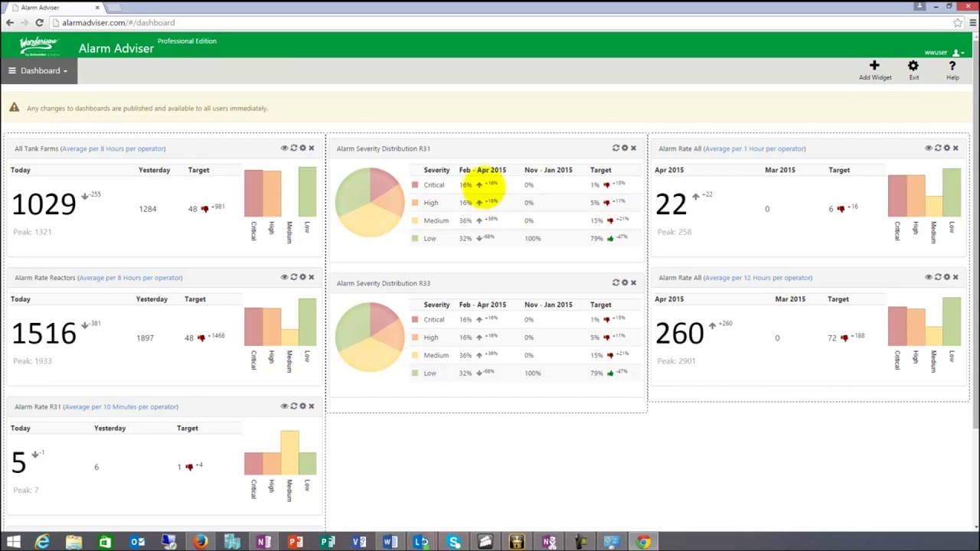Refresh the Alarm Rate R31 widget
980x551 pixels.
pyautogui.click(x=293, y=406)
